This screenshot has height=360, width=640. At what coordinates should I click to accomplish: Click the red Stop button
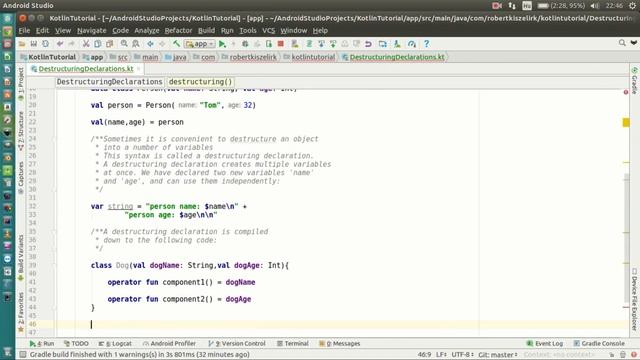(x=280, y=44)
